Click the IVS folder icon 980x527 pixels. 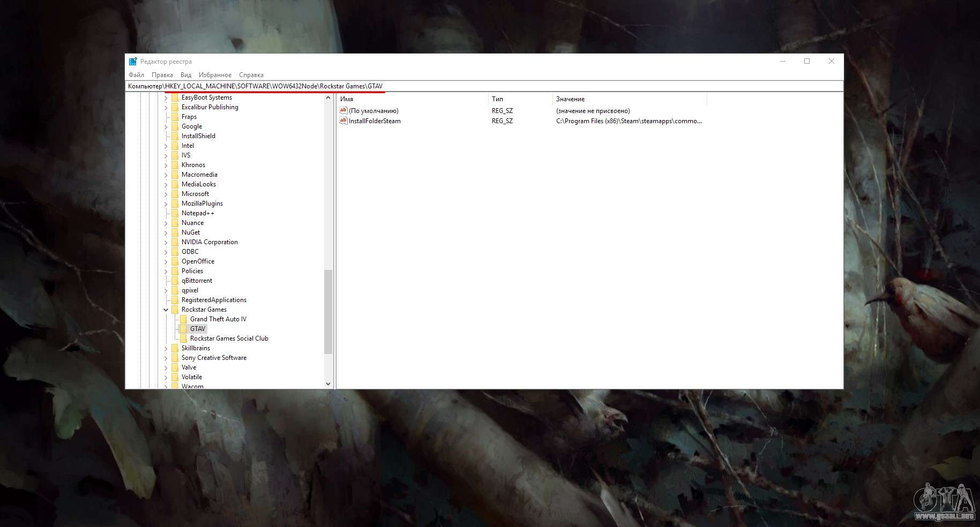pos(175,155)
